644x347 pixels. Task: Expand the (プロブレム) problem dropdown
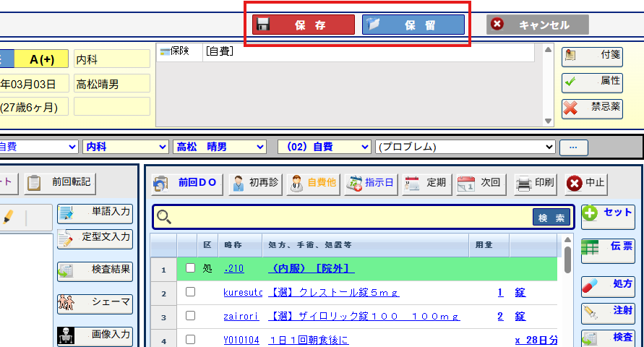tap(465, 147)
